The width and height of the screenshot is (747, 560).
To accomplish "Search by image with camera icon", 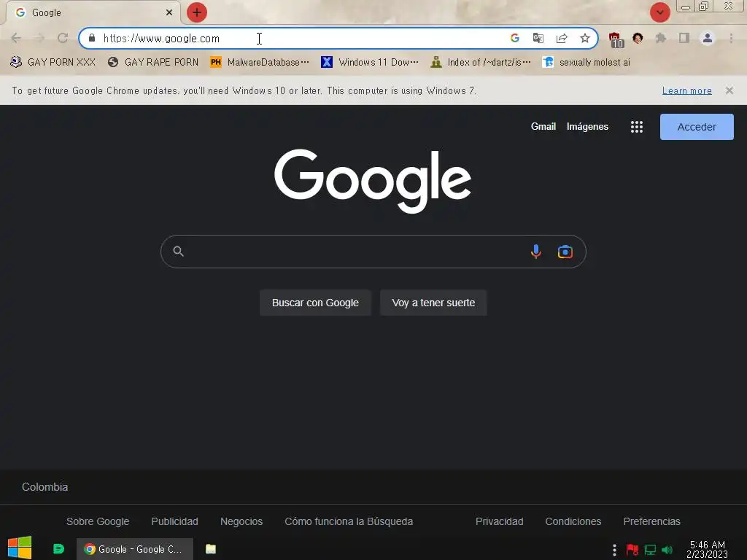I will click(565, 252).
